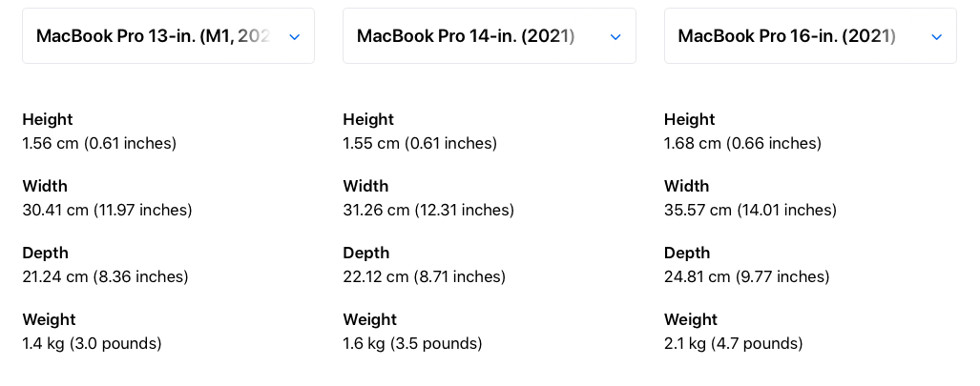Click the chevron arrow beside MacBook Pro 13-in.
The height and width of the screenshot is (386, 980).
point(294,37)
